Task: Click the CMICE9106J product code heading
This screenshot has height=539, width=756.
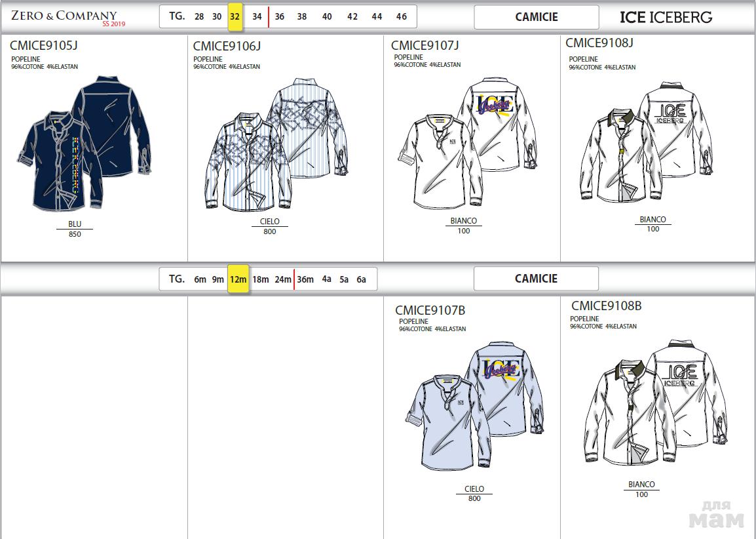Action: 227,46
